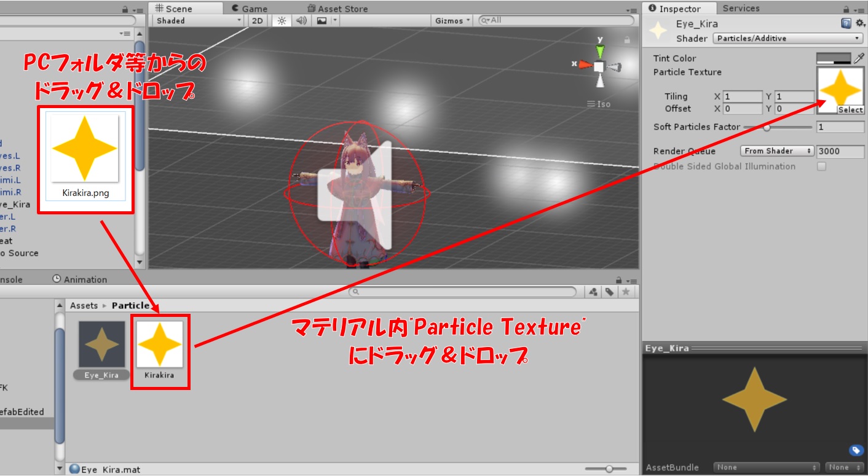The height and width of the screenshot is (476, 868).
Task: Open the material help book icon
Action: [x=846, y=23]
